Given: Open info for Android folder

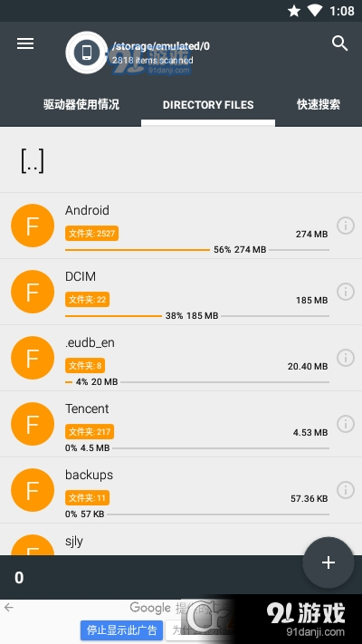Looking at the screenshot, I should (x=346, y=225).
